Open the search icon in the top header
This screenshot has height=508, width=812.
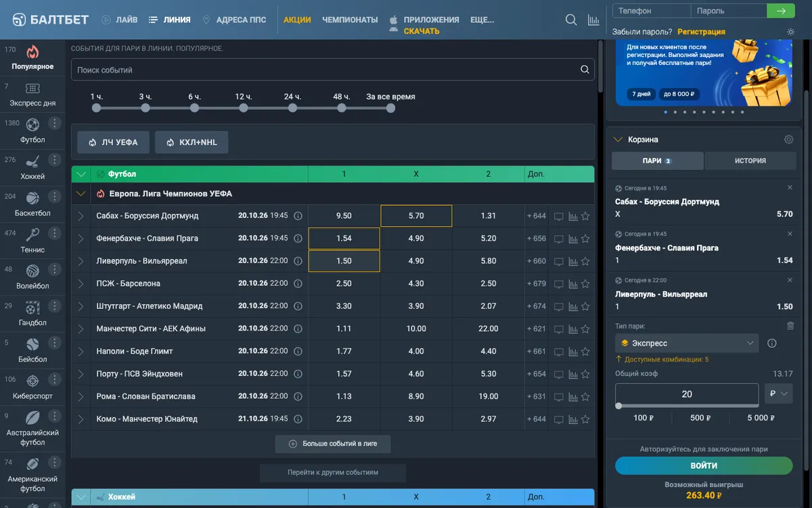[571, 20]
